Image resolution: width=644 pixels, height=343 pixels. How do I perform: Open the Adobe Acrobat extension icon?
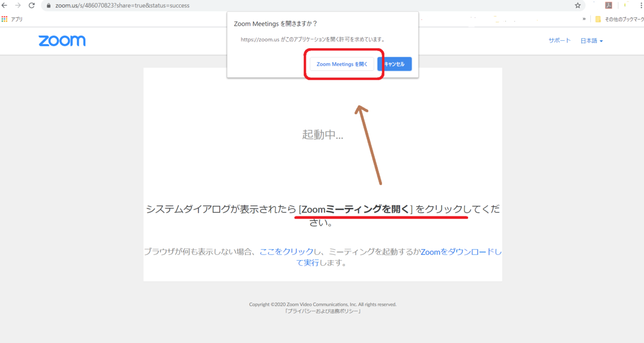609,5
